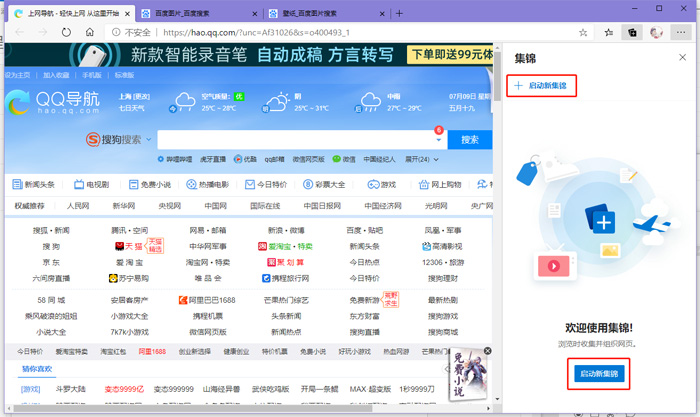Click the scroll-down arrow of vertical scrollbar

point(497,399)
